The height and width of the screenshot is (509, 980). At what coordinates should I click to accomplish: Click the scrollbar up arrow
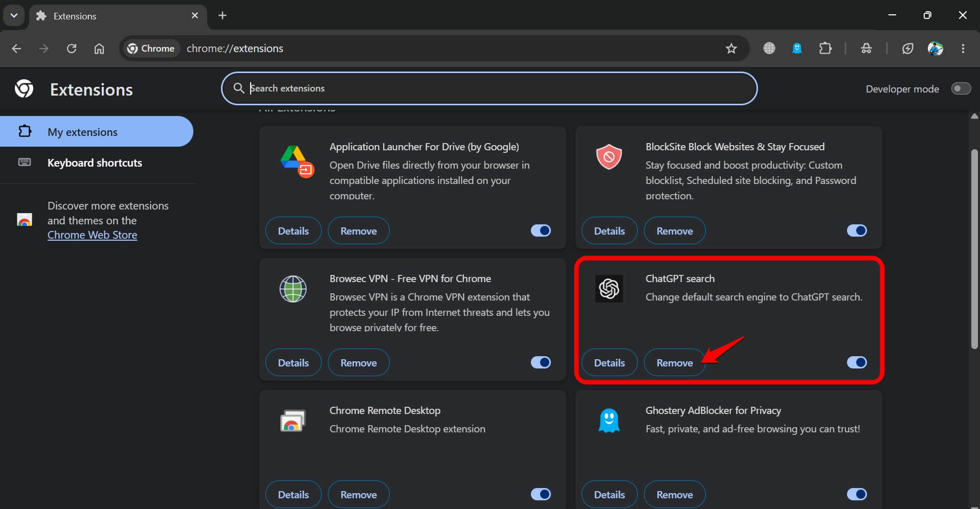pos(974,117)
